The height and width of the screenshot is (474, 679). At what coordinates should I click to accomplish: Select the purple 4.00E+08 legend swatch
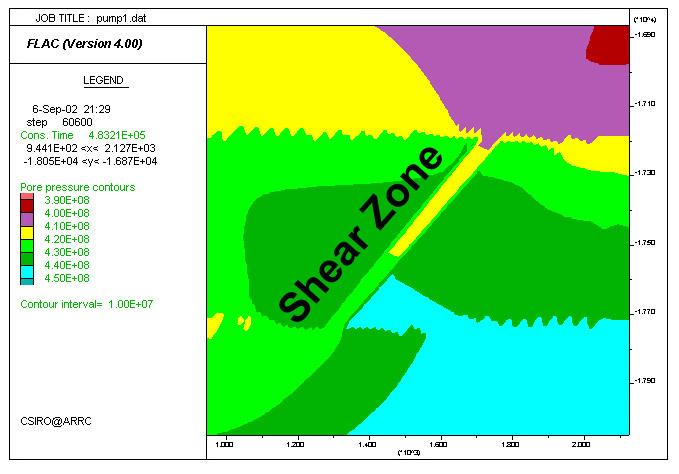27,214
